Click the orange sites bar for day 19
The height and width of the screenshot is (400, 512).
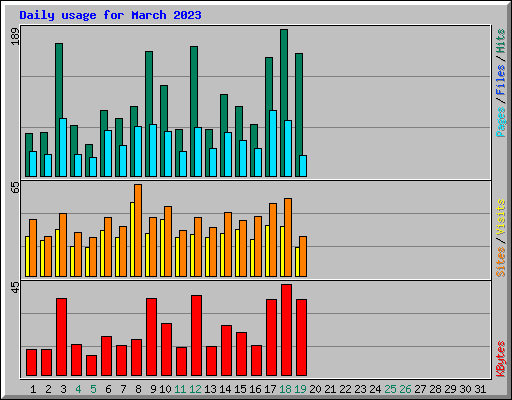[x=303, y=256]
